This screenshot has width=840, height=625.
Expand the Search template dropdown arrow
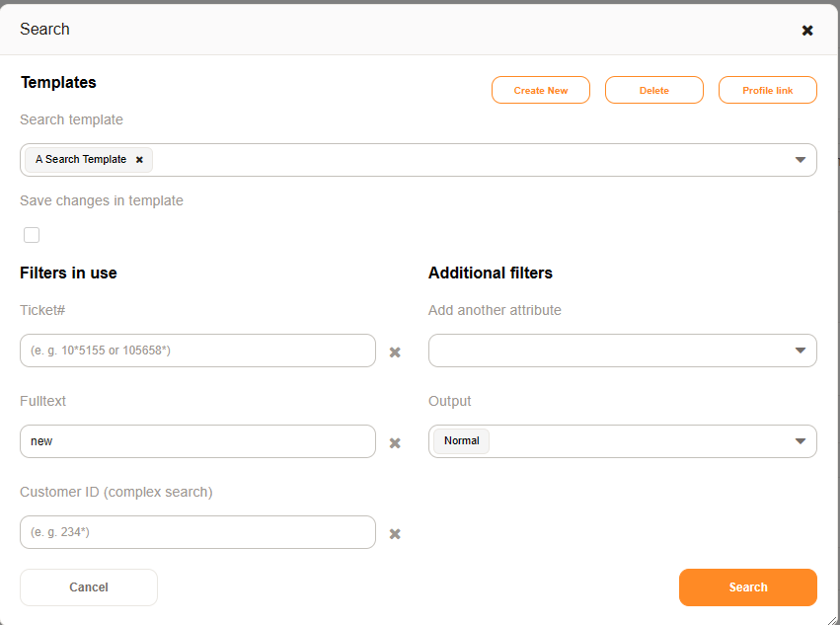(801, 160)
